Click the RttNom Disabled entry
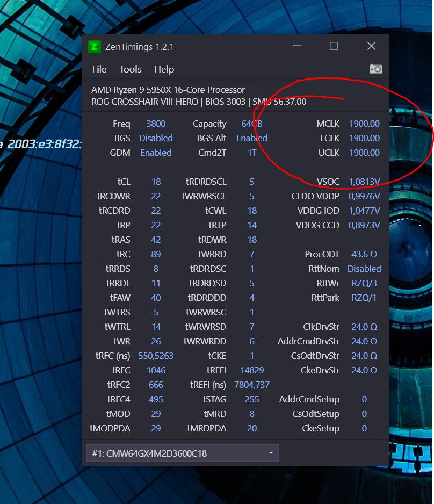The width and height of the screenshot is (434, 504). coord(364,269)
